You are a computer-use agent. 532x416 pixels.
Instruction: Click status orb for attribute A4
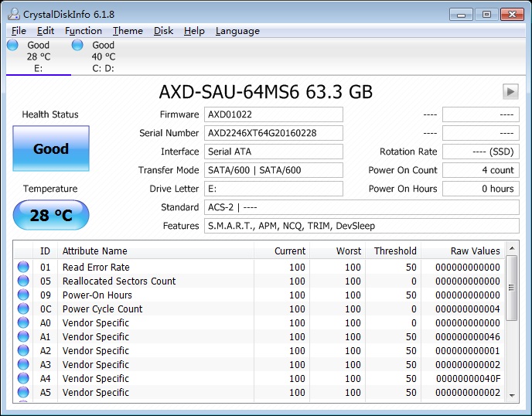click(23, 378)
